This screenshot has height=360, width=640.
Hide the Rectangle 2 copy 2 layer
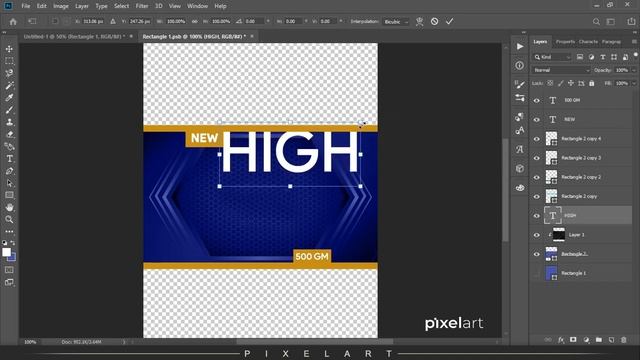pyautogui.click(x=537, y=177)
